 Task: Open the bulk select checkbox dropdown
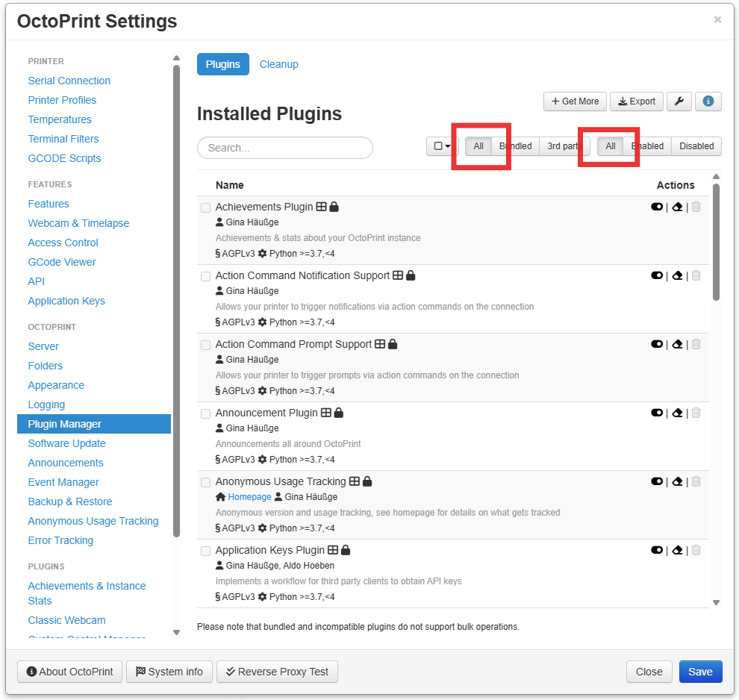tap(442, 146)
